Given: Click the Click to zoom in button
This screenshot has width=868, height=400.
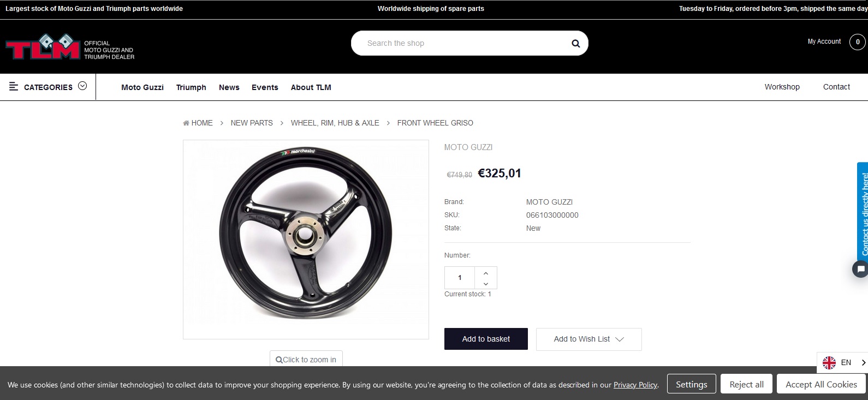Looking at the screenshot, I should point(306,359).
